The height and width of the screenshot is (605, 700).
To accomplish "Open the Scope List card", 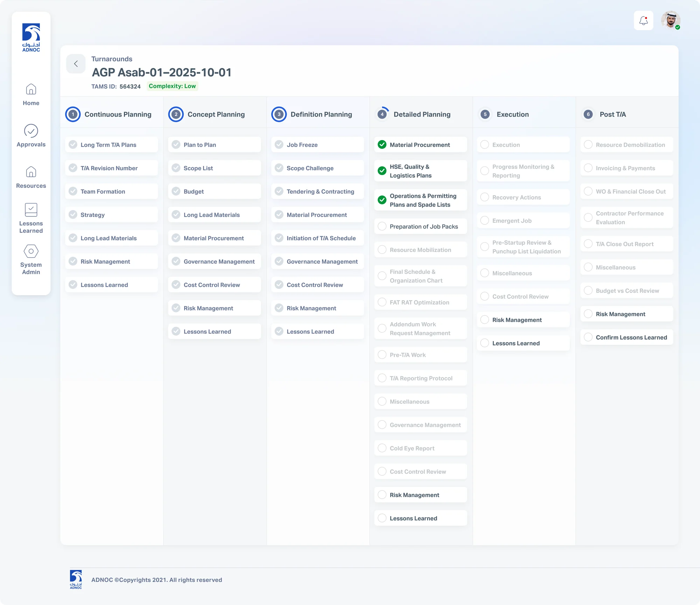I will pos(215,168).
